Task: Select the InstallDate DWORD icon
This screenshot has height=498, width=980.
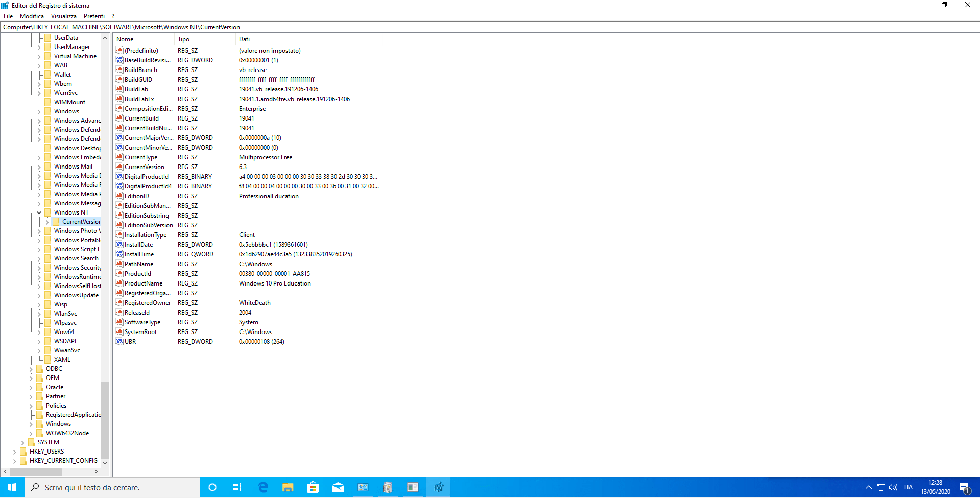Action: (119, 245)
